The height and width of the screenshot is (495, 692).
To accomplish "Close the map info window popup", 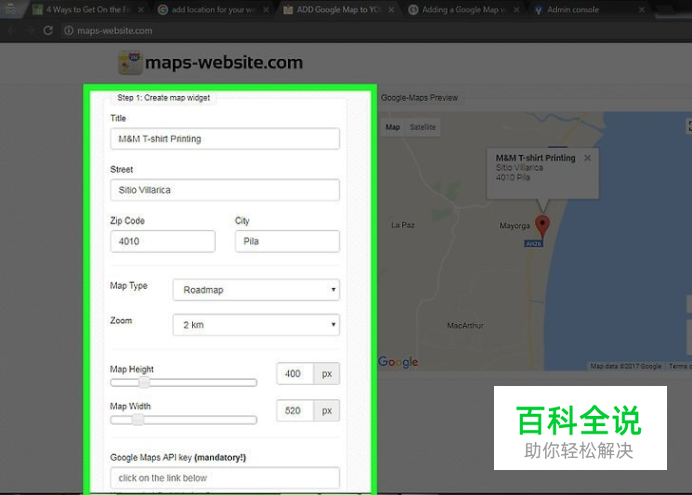I will pyautogui.click(x=587, y=158).
